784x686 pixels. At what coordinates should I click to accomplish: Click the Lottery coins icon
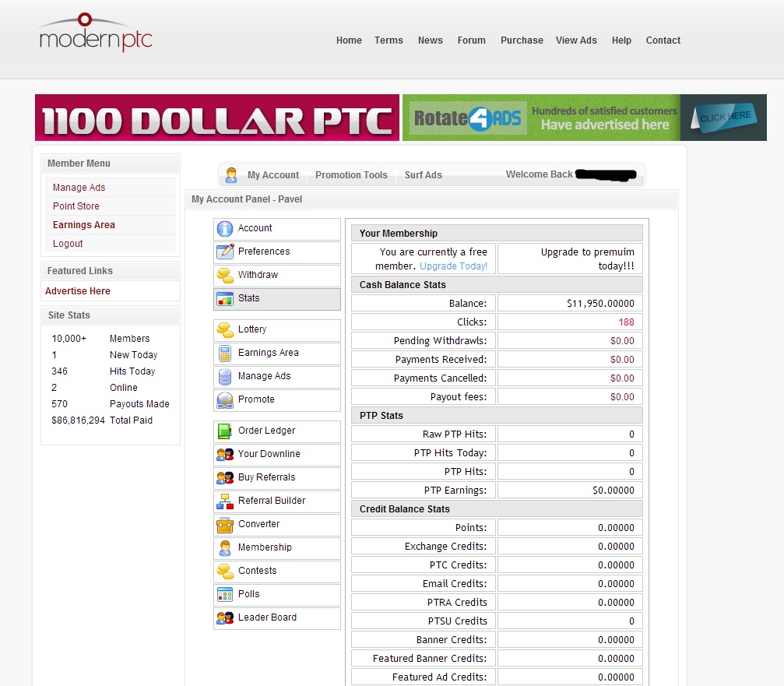[225, 329]
